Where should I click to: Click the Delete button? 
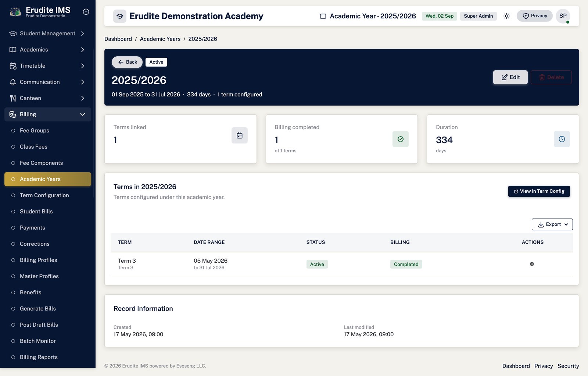[x=551, y=77]
